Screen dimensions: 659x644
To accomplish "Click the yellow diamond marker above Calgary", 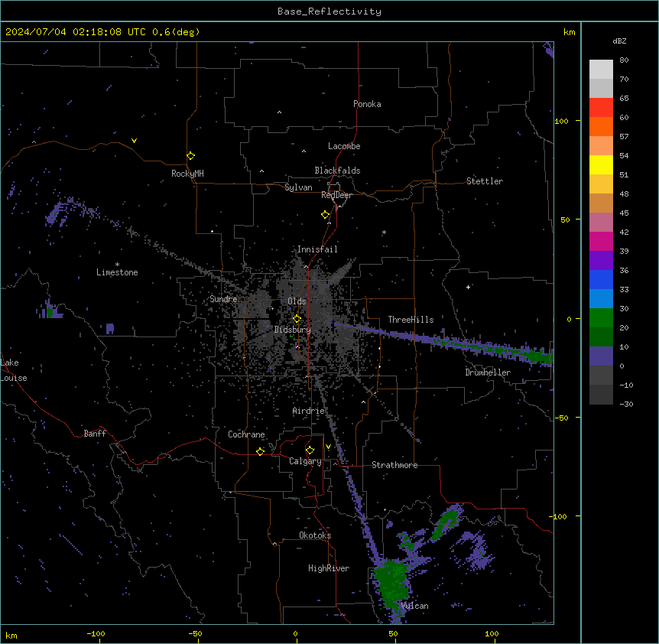I will (310, 450).
